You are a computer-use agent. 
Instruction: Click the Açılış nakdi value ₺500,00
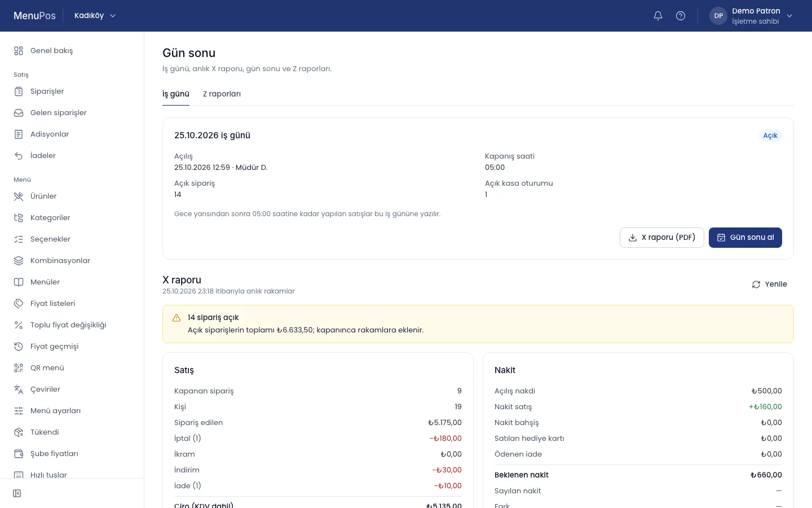767,391
